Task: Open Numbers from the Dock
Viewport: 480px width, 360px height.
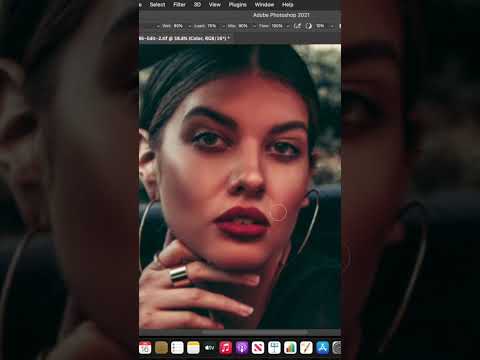Action: [x=290, y=348]
